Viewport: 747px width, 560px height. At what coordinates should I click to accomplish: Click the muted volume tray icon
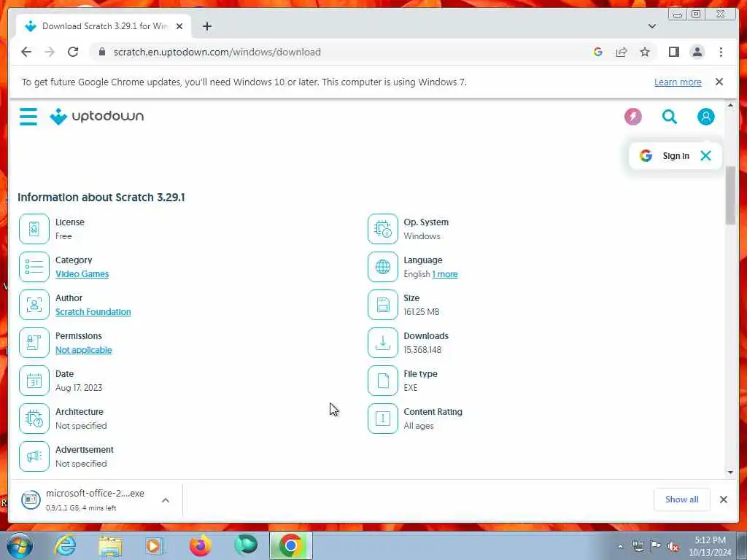pos(673,547)
